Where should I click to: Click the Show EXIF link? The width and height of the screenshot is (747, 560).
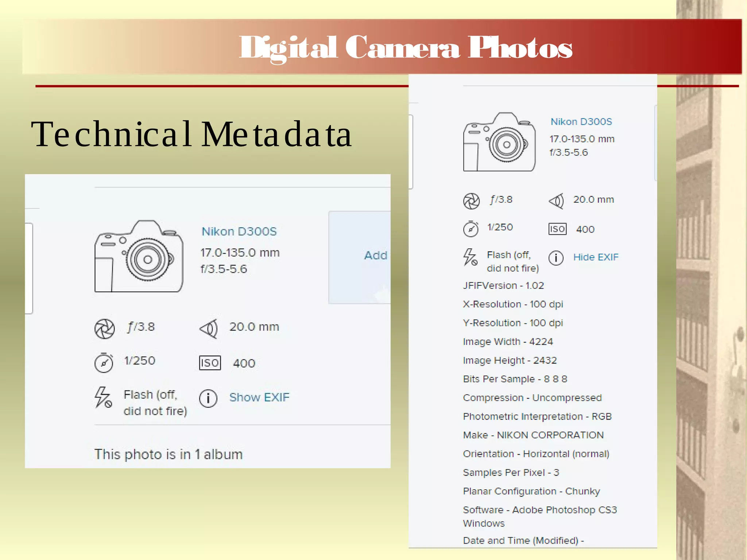tap(259, 397)
